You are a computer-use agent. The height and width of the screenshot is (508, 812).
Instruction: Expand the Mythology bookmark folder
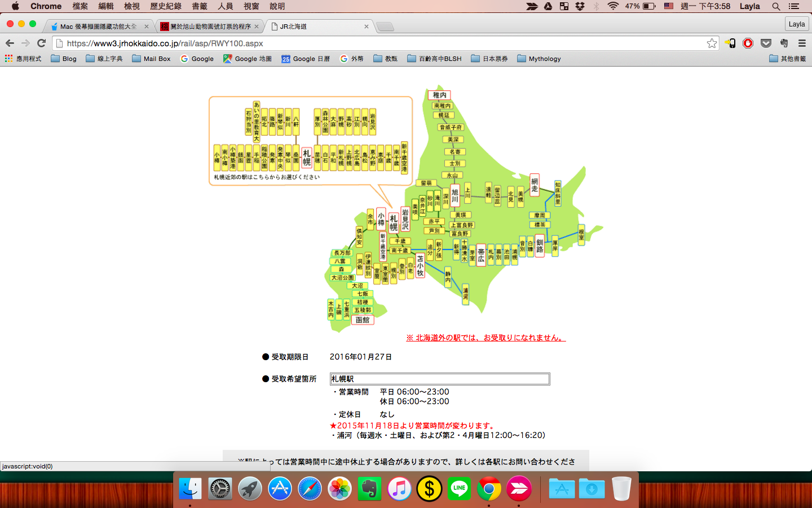[x=539, y=59]
